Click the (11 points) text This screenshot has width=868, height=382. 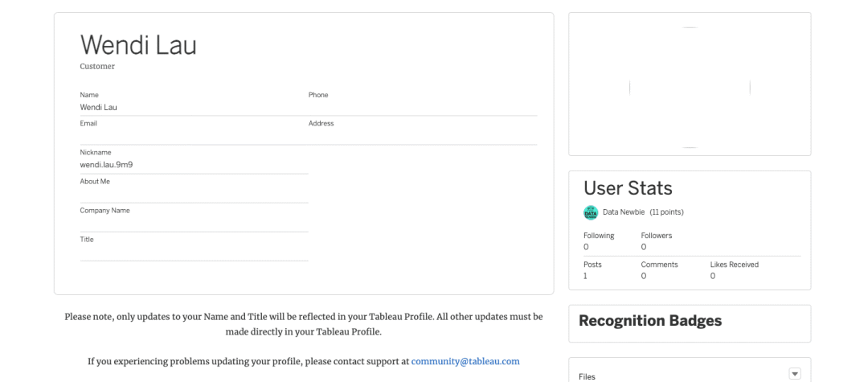point(666,212)
